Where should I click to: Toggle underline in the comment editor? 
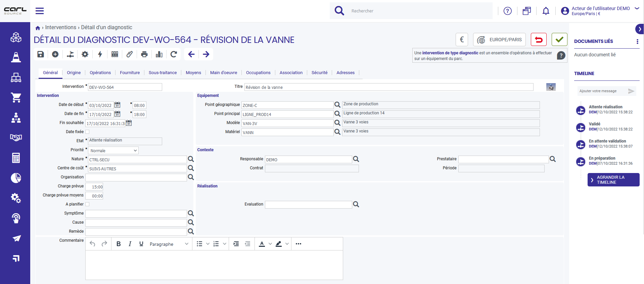(x=141, y=244)
